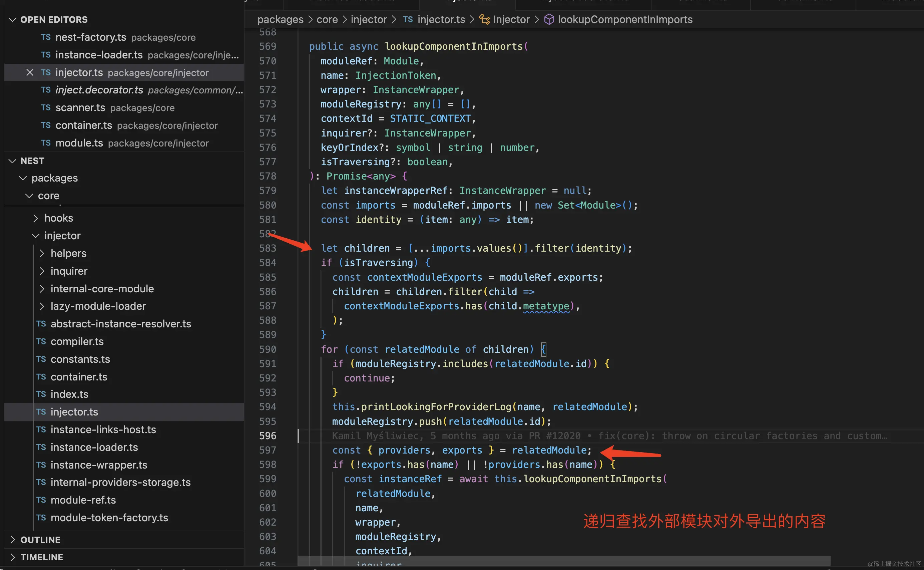Click the core breadcrumb segment

pyautogui.click(x=327, y=19)
